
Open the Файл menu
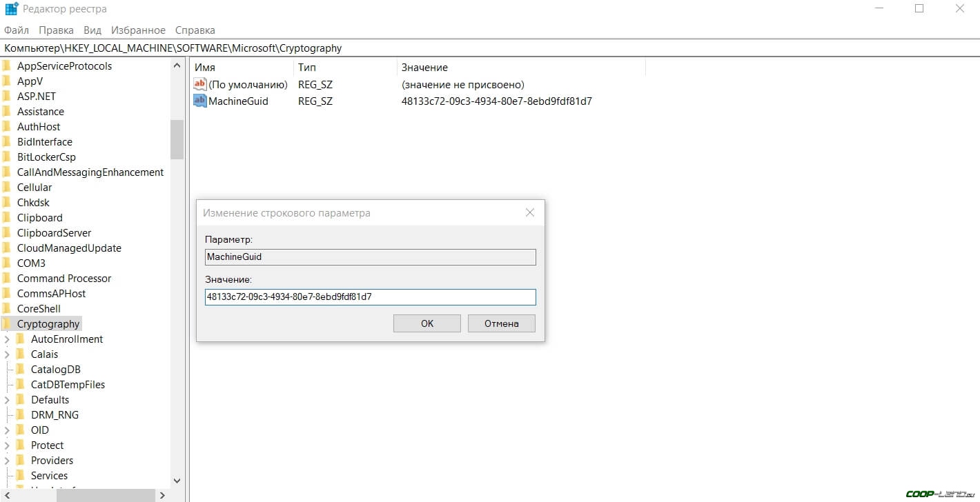tap(17, 30)
